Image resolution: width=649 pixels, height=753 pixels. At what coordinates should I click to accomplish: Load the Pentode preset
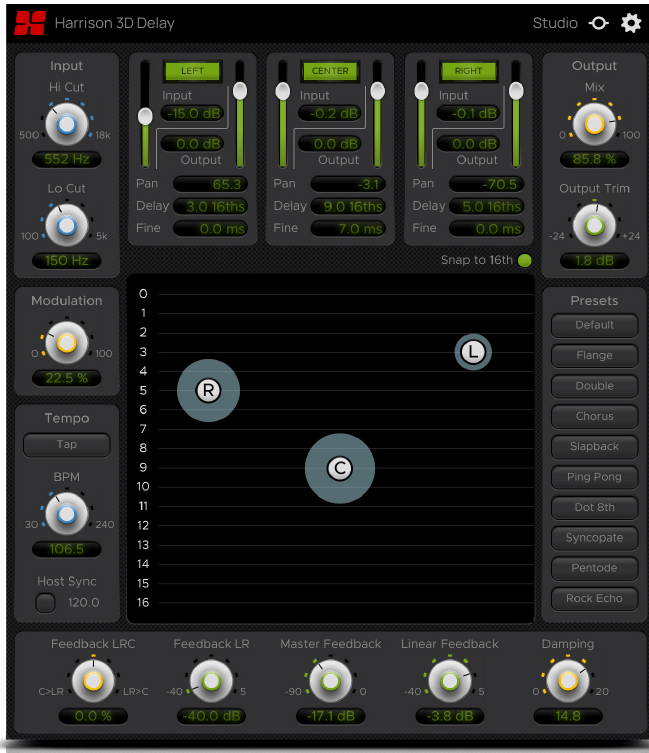click(594, 568)
